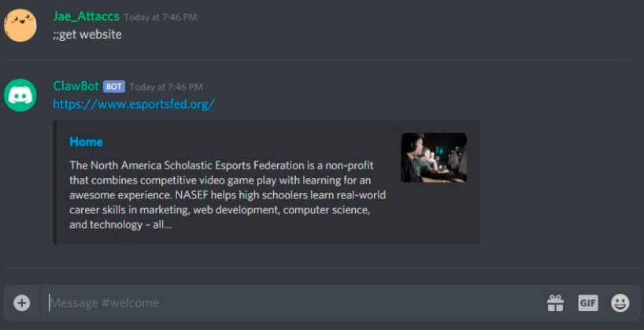Image resolution: width=644 pixels, height=330 pixels.
Task: Open the GIF picker
Action: [x=588, y=303]
